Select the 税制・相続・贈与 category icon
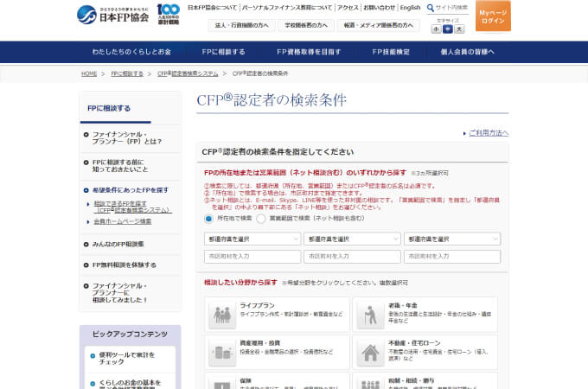Screen dimensions: 588x389 tap(370, 383)
